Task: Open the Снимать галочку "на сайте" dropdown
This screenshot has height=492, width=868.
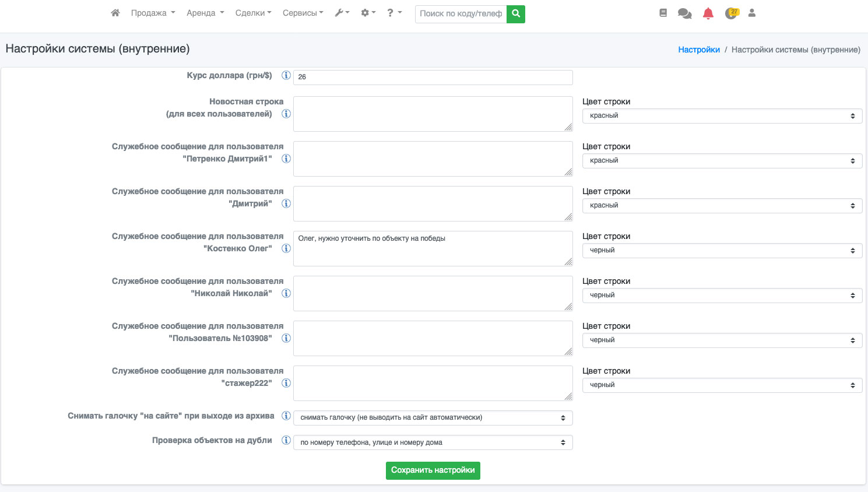Action: pos(433,418)
